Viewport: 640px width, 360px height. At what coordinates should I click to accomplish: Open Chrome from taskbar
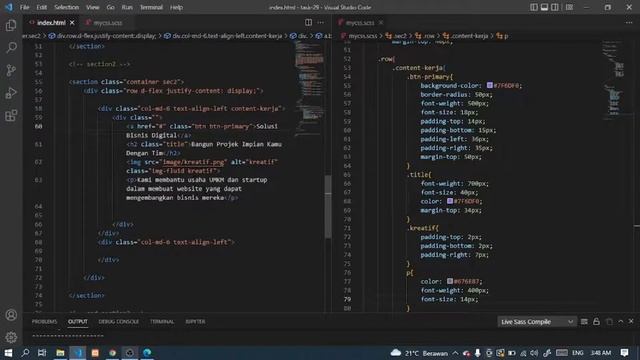tap(112, 353)
